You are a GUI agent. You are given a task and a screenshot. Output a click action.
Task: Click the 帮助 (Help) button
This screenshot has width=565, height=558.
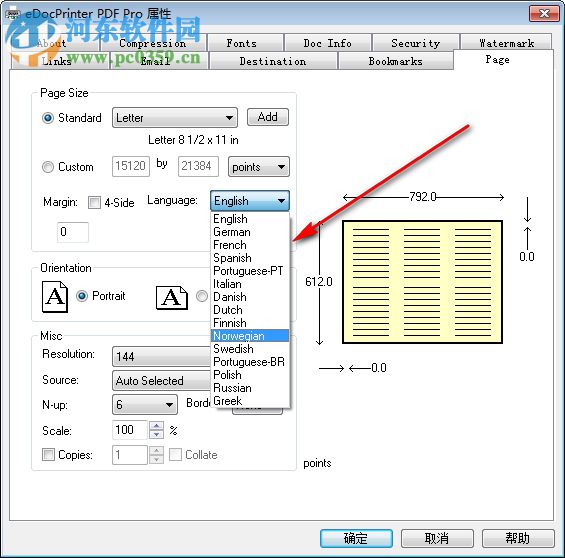tap(518, 538)
